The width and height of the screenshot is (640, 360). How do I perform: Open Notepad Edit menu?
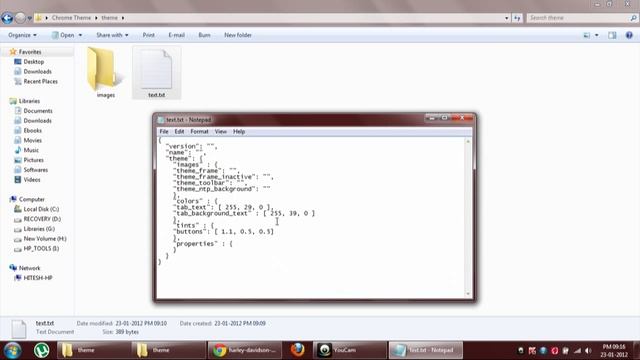coord(179,131)
